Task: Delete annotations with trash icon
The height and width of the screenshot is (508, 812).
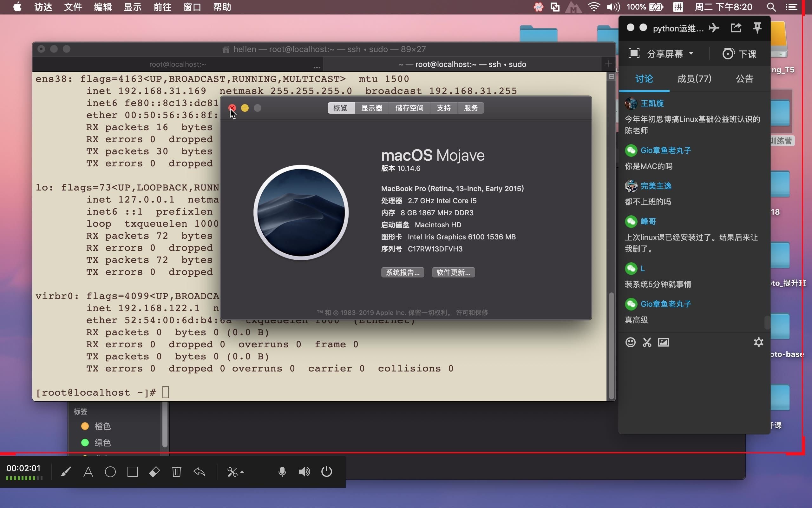Action: (x=177, y=472)
